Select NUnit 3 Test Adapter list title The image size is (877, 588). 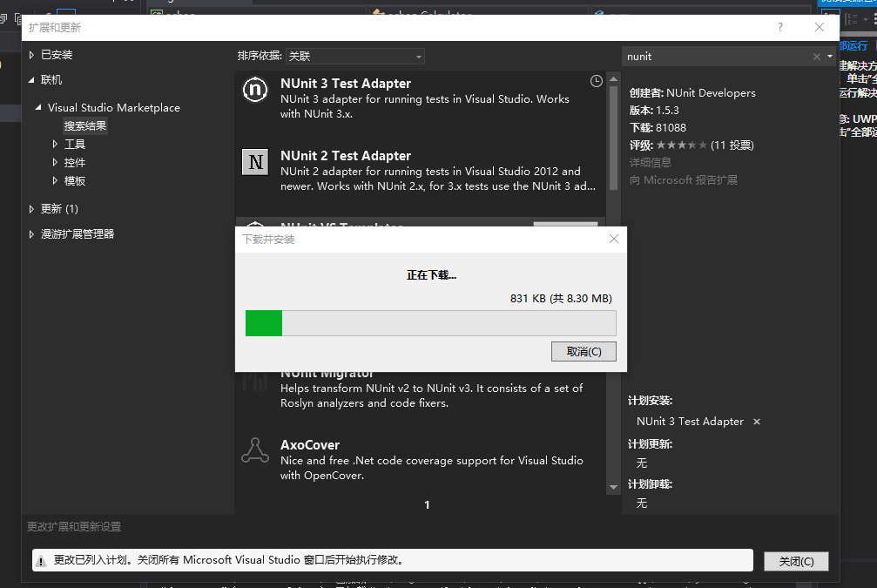click(x=346, y=84)
